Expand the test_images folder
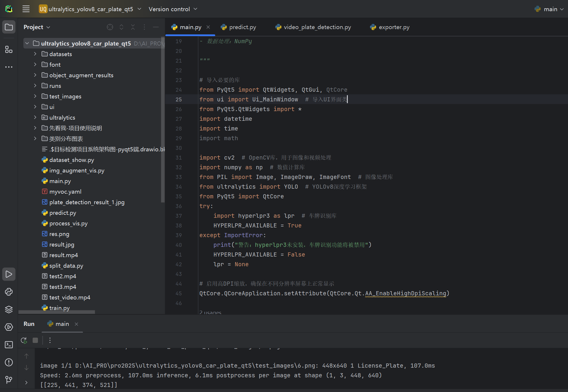 (x=35, y=96)
